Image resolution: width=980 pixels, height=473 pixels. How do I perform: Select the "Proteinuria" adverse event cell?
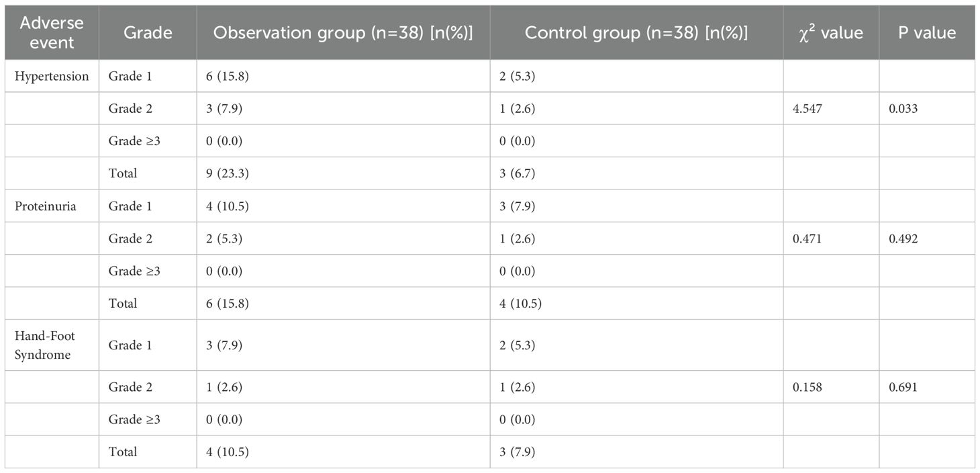click(46, 206)
